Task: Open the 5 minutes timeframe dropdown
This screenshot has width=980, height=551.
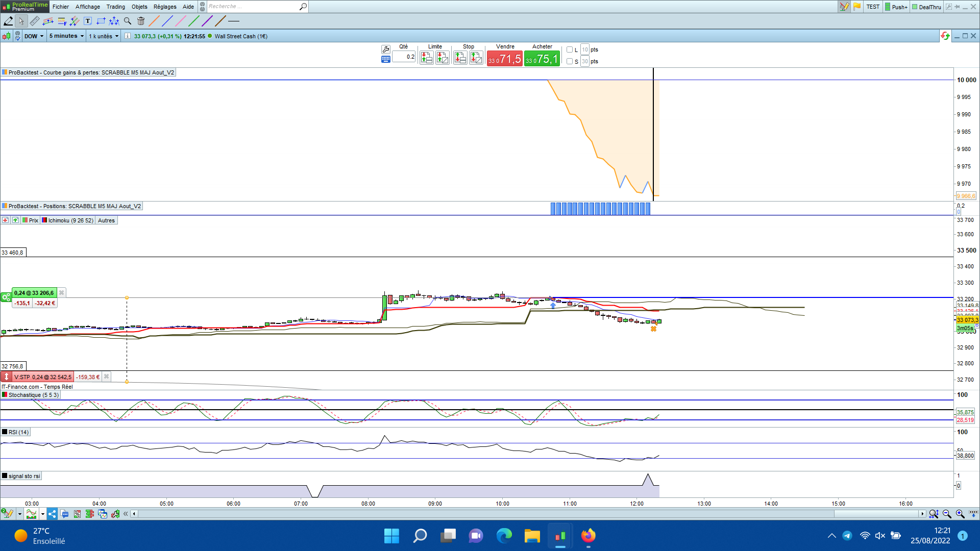Action: coord(66,36)
